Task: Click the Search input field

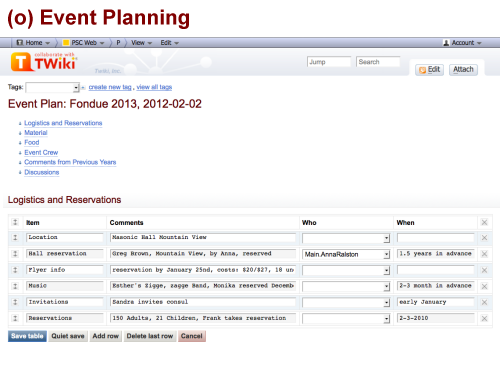Action: (x=378, y=62)
